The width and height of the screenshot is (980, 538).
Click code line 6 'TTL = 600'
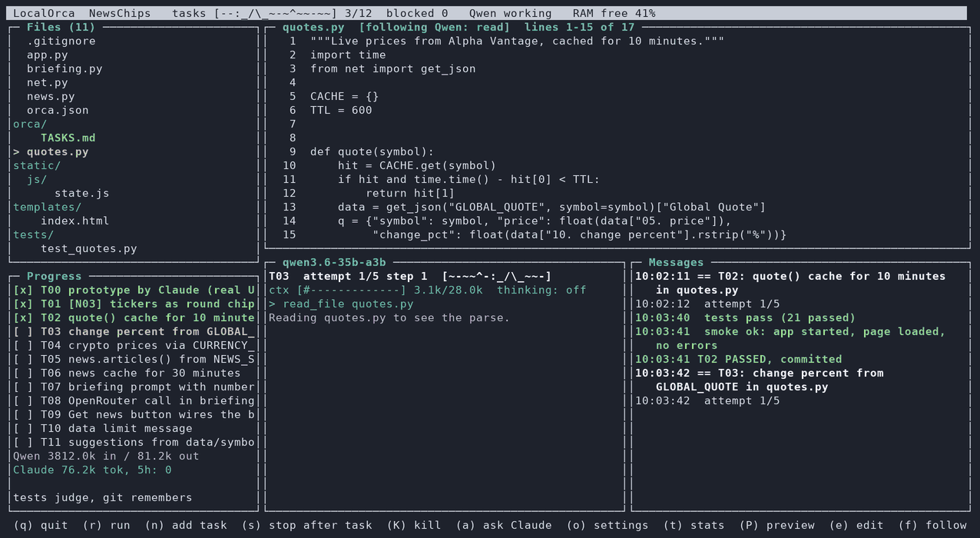coord(341,110)
